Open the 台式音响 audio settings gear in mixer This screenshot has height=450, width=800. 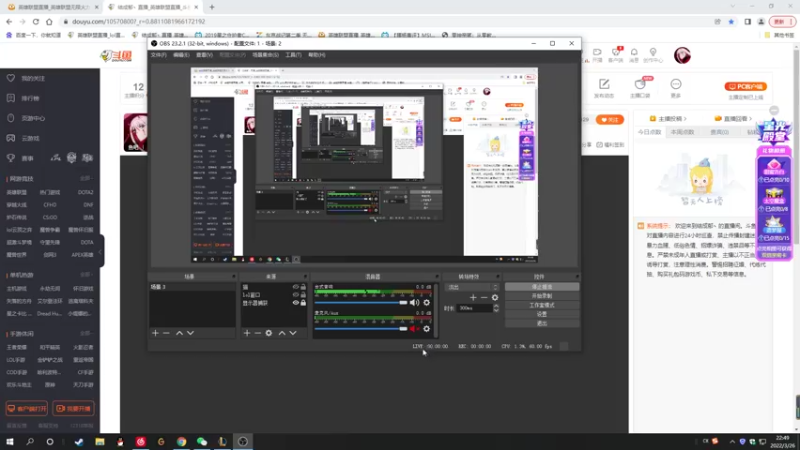(x=427, y=303)
